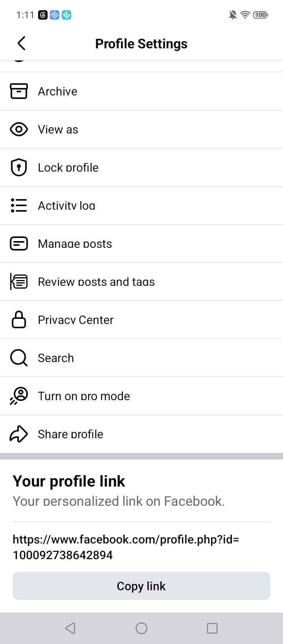
Task: Tap the Android home circle button
Action: point(141,628)
